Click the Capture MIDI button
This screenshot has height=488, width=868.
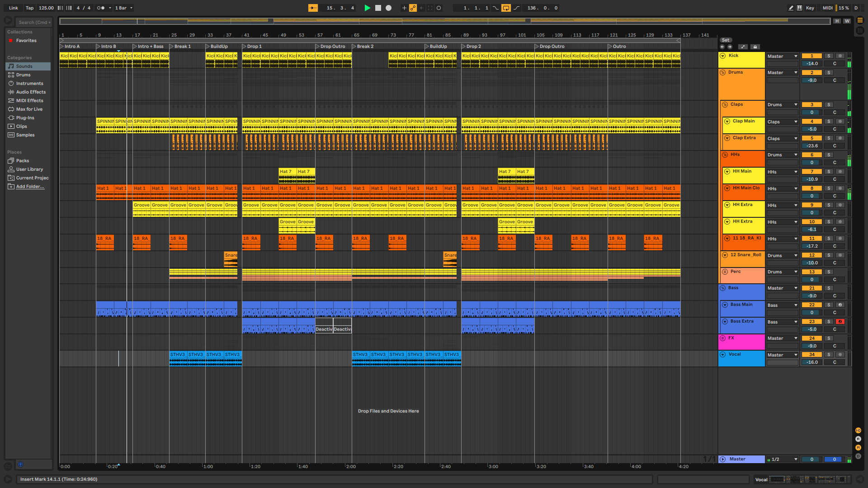[x=430, y=8]
